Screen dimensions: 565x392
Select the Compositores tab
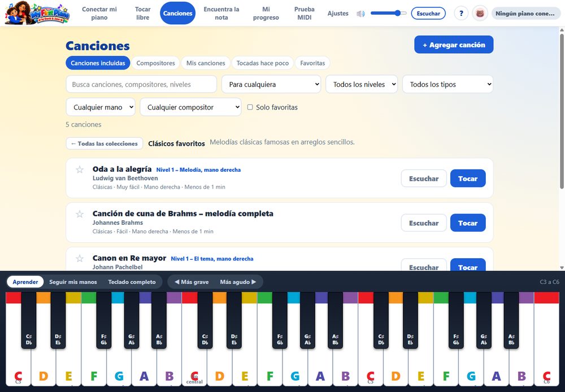[156, 63]
